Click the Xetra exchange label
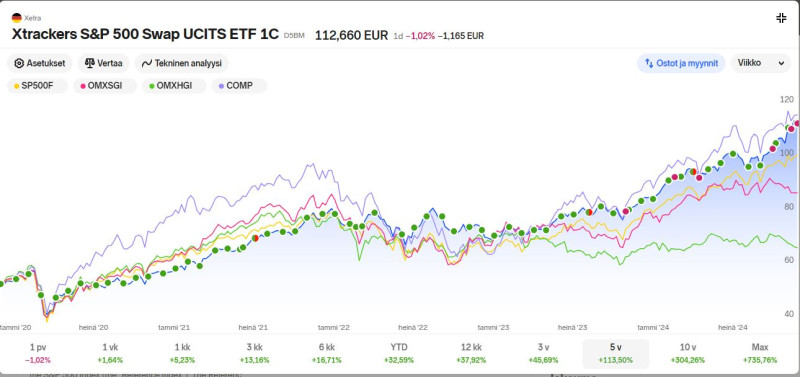The height and width of the screenshot is (377, 800). pyautogui.click(x=33, y=18)
